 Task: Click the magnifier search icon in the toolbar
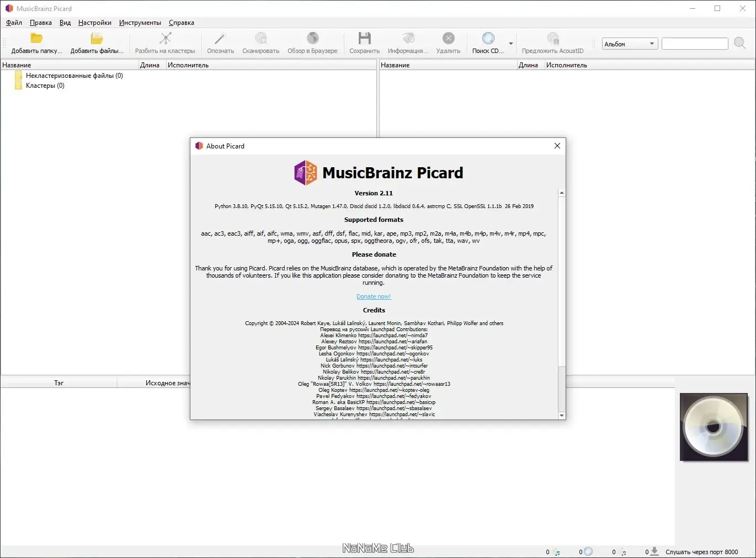pyautogui.click(x=740, y=43)
